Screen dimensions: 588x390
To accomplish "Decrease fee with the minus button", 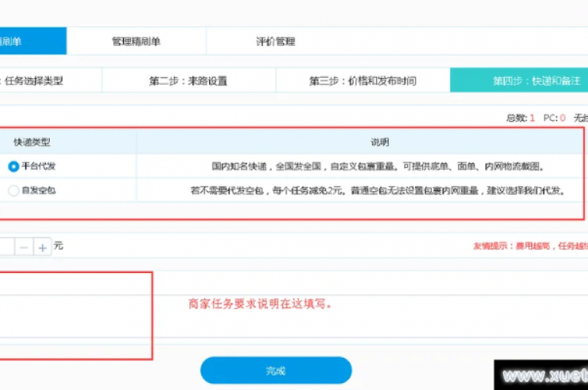I will (x=24, y=247).
